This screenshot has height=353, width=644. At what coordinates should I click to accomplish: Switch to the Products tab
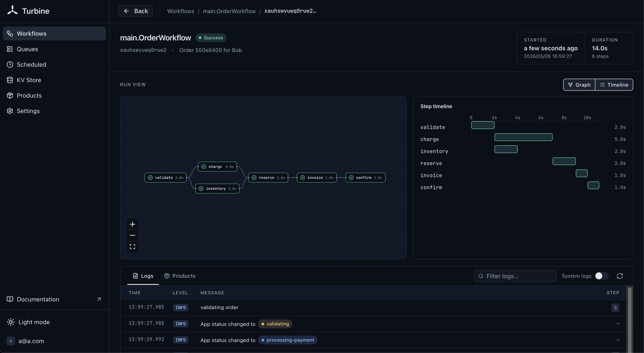pos(180,276)
